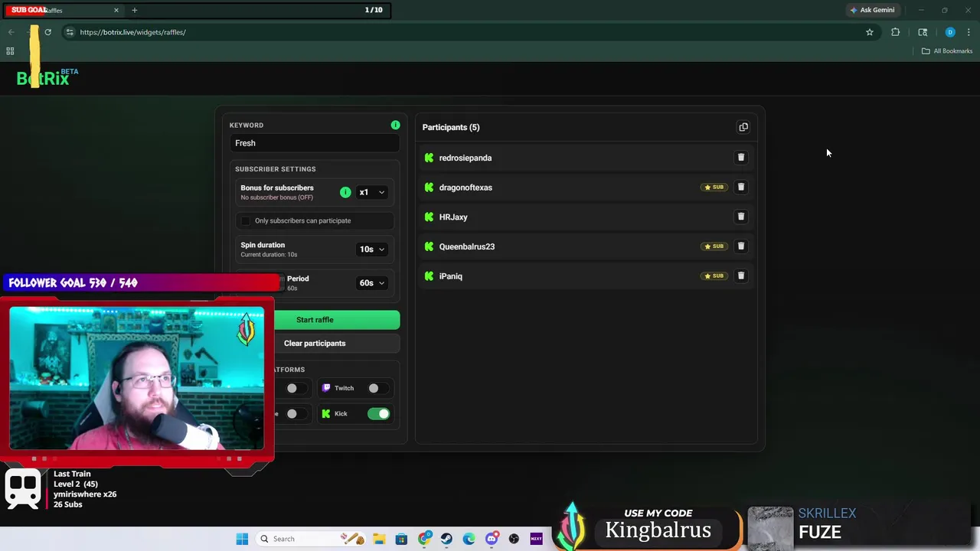The image size is (980, 551).
Task: Open the Spin duration 10s dropdown
Action: click(371, 249)
